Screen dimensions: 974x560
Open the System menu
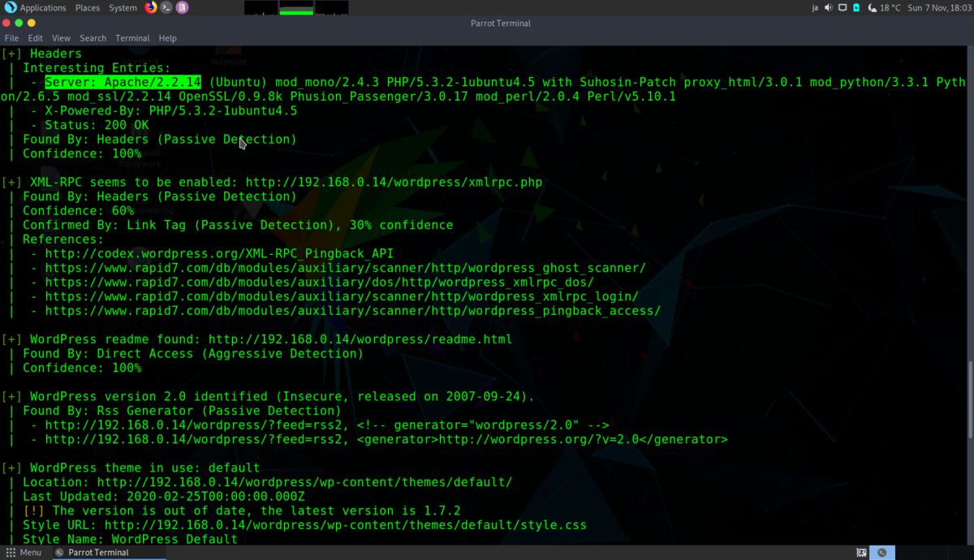[x=123, y=7]
